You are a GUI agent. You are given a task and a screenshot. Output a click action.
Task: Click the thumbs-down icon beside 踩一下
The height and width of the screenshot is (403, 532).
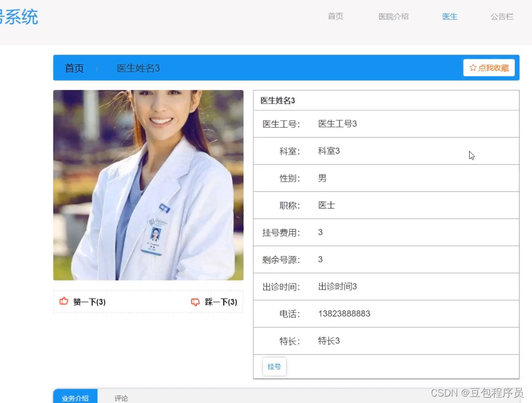pos(195,302)
